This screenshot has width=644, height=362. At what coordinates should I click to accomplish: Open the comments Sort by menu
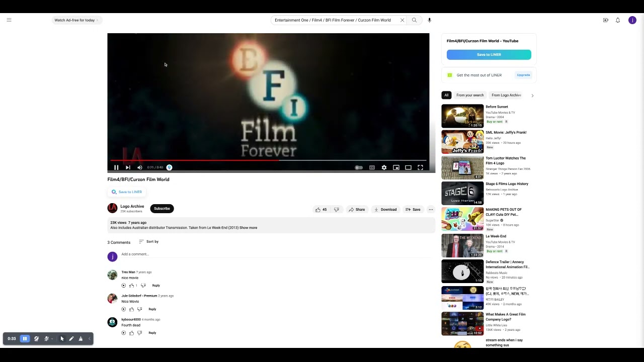pyautogui.click(x=148, y=242)
